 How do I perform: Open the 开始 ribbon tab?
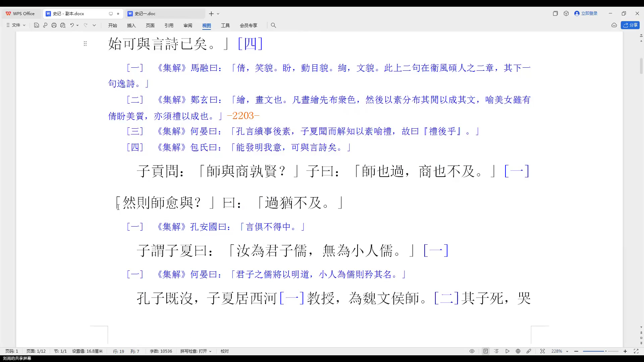(x=113, y=25)
